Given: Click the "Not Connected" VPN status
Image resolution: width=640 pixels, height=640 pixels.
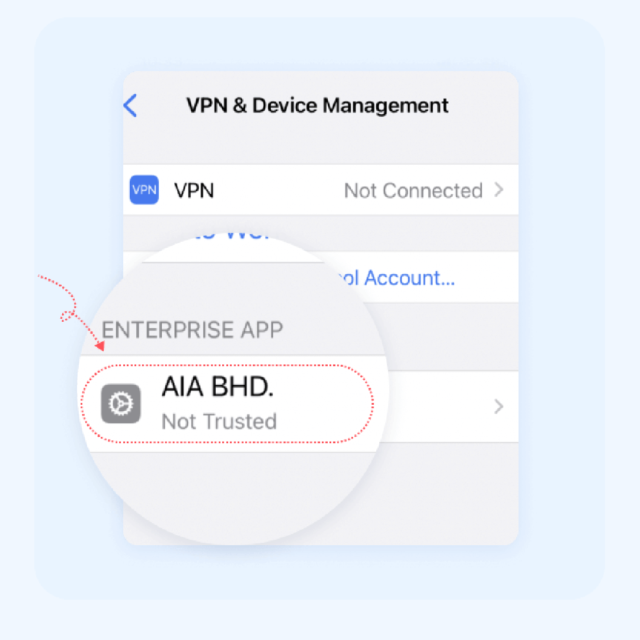Looking at the screenshot, I should tap(413, 191).
